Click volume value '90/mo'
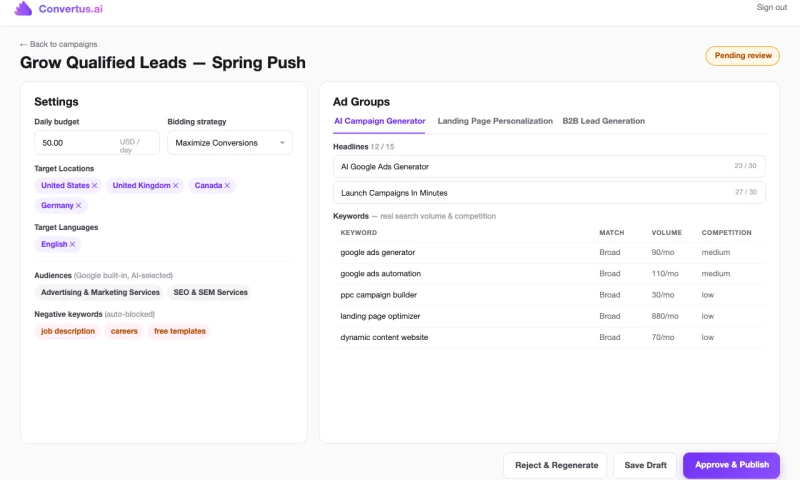Screen dimensions: 800x480 (x=663, y=252)
